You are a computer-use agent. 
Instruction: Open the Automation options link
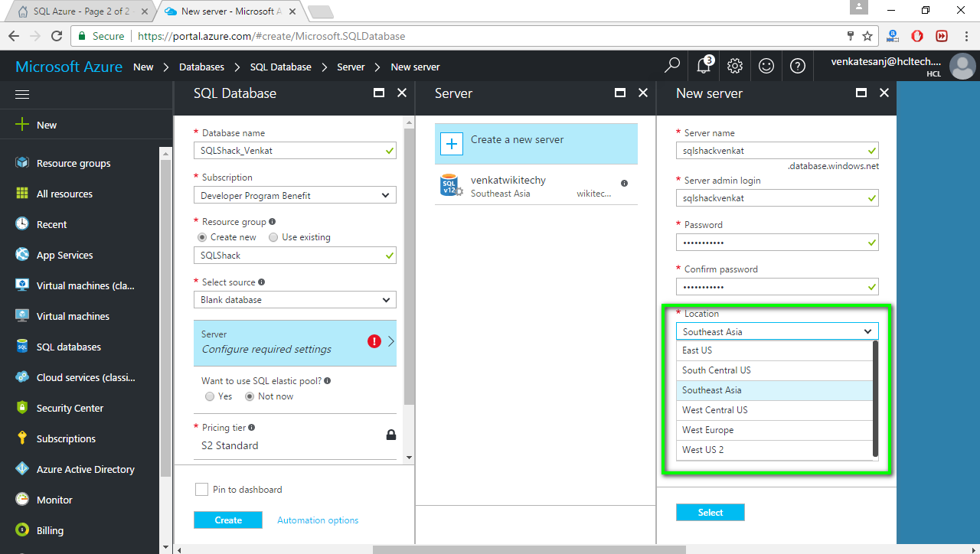(x=318, y=520)
